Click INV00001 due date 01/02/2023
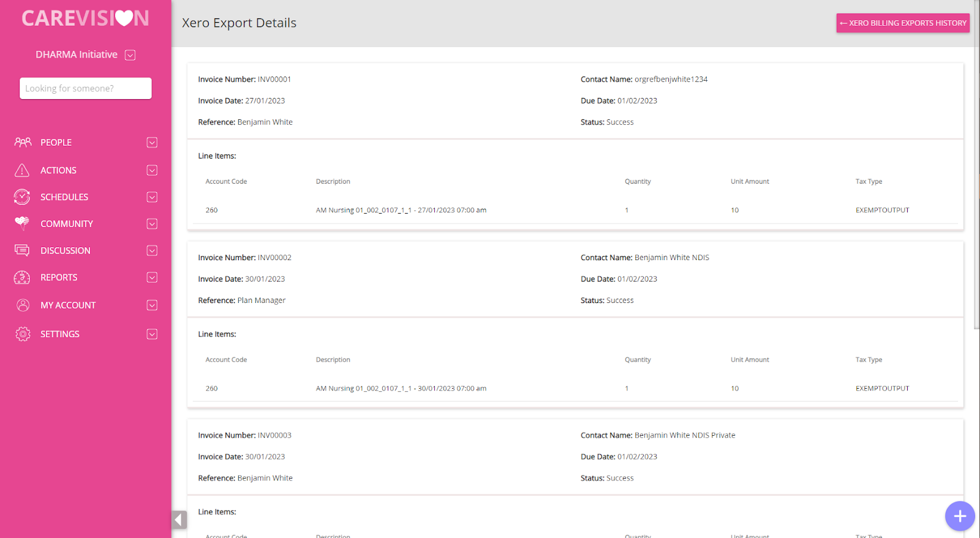 pos(637,101)
